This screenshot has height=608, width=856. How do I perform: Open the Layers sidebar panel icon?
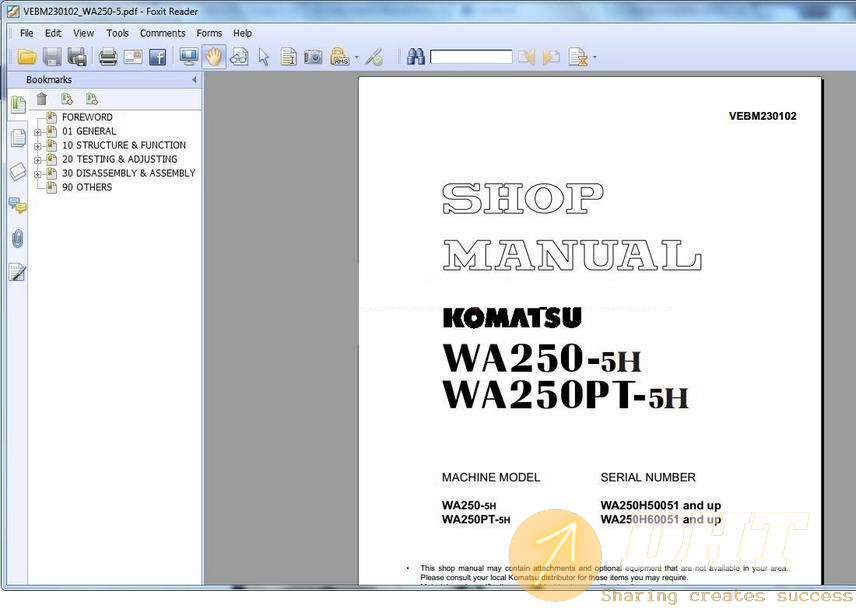point(18,171)
